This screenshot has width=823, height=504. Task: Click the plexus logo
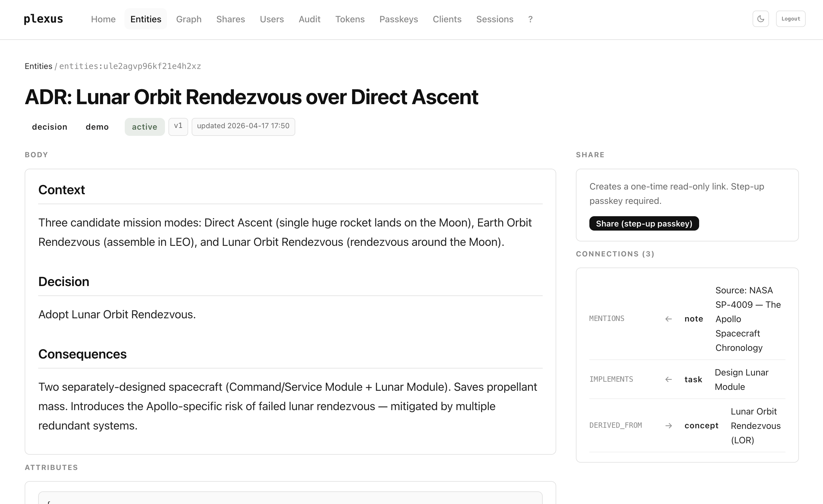point(43,19)
